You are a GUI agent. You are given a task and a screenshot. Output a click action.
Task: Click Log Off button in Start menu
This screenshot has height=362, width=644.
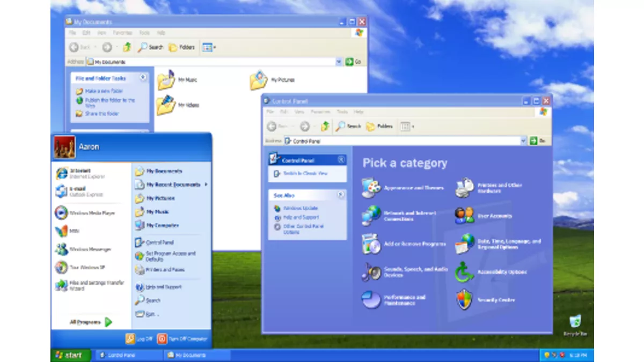pyautogui.click(x=139, y=339)
